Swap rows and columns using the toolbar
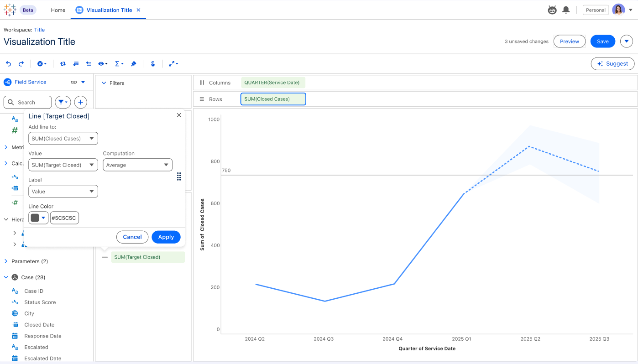This screenshot has height=364, width=638. [63, 64]
